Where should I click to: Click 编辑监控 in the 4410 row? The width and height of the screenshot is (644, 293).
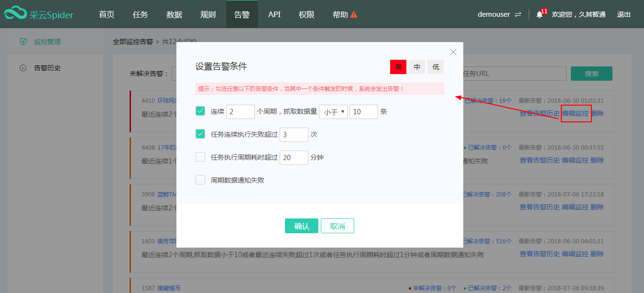[x=575, y=113]
